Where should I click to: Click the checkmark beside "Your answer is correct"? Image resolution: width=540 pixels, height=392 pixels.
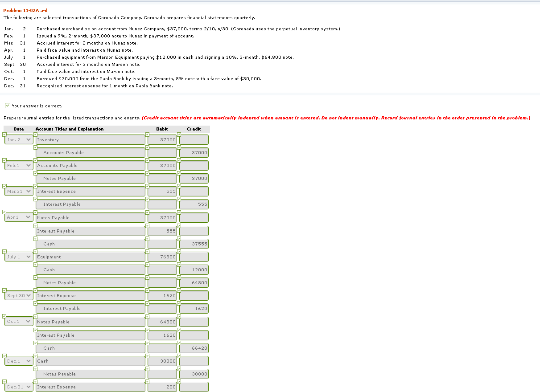tap(7, 106)
